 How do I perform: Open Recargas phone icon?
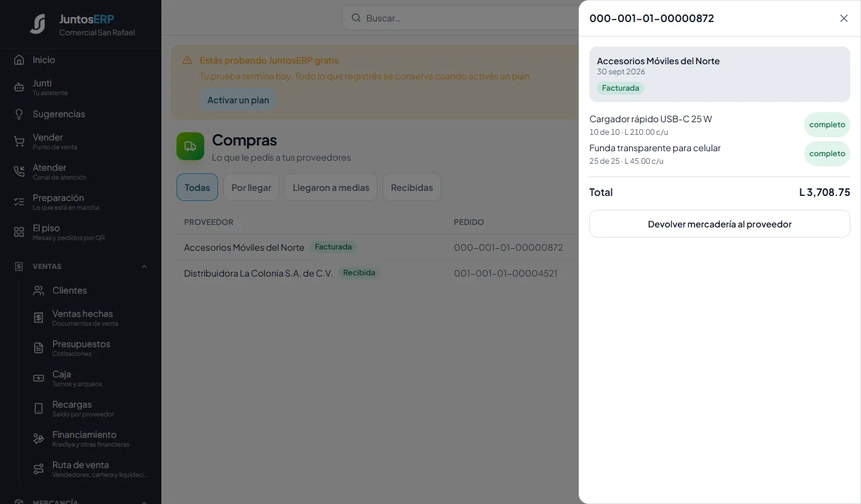pos(38,408)
